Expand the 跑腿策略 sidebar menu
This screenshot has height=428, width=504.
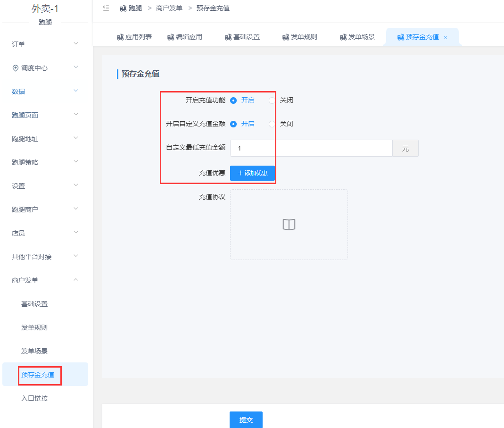[45, 162]
